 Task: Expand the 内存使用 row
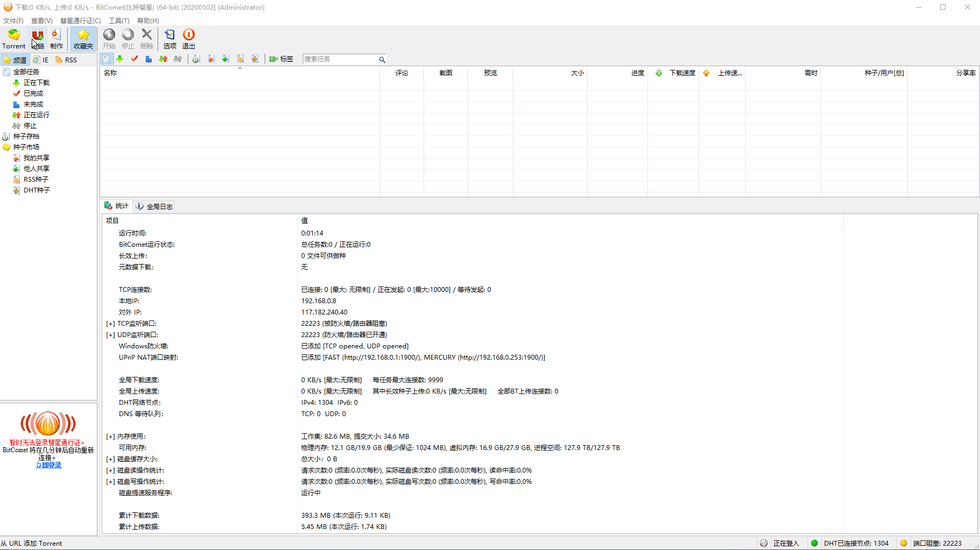(110, 437)
